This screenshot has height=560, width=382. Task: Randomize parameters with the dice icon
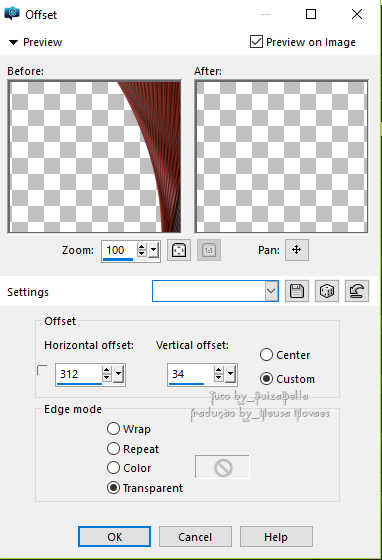[327, 291]
